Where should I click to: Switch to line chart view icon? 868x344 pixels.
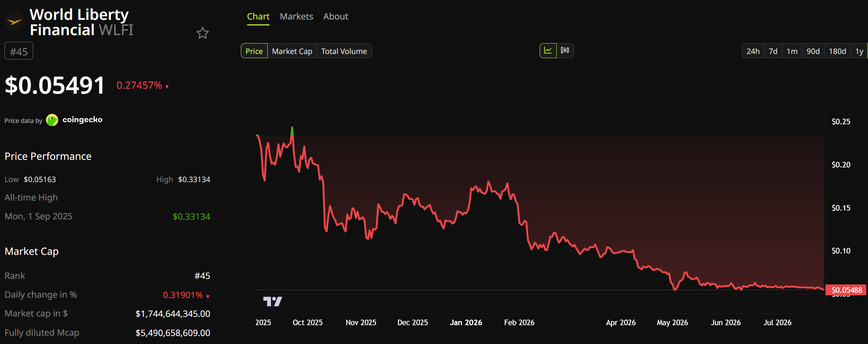point(548,51)
